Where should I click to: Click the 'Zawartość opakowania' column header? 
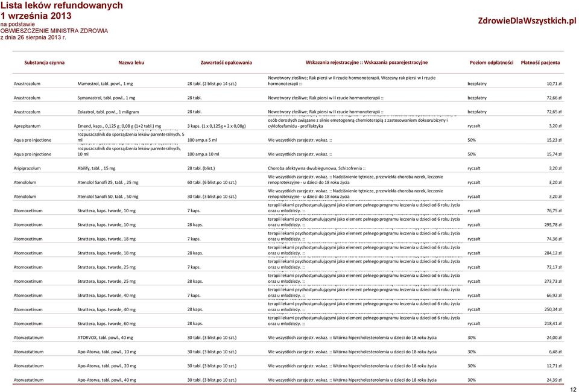tap(226, 63)
